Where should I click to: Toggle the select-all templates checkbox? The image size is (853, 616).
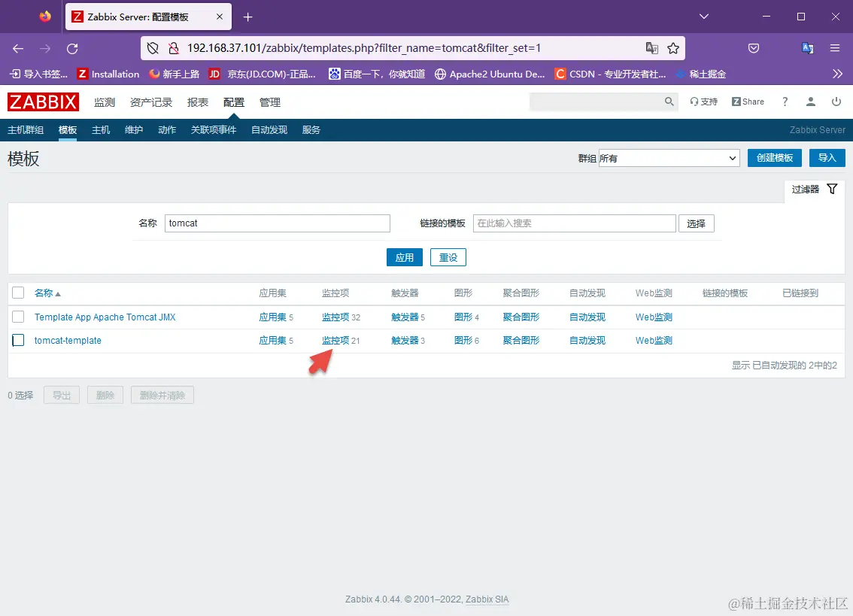[x=18, y=293]
